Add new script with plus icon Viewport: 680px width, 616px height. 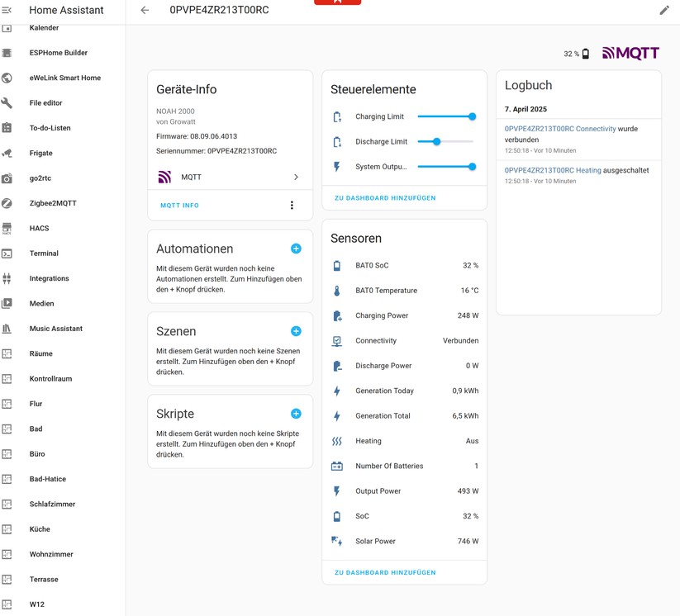[296, 414]
